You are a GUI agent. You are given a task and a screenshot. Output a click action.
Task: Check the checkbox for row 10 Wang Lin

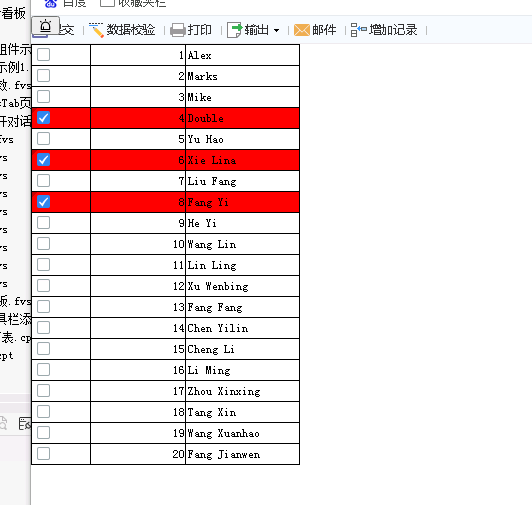tap(43, 244)
